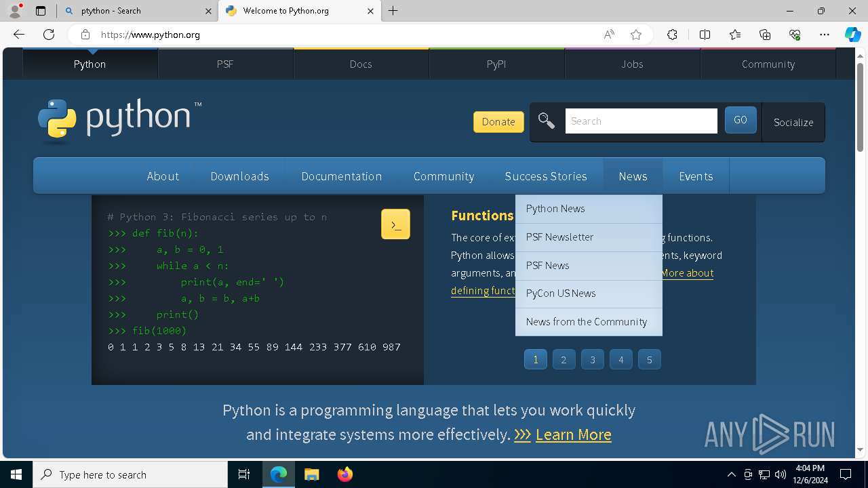The image size is (868, 488).
Task: Click the GO search button
Action: pos(741,120)
